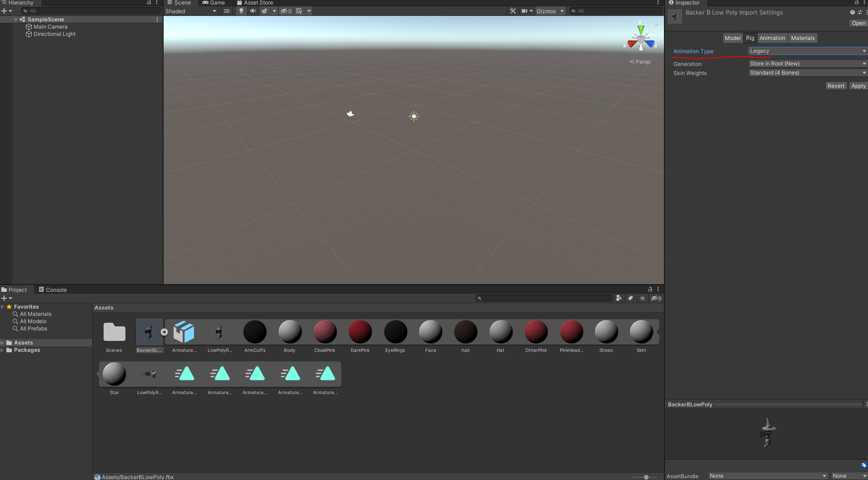
Task: Open the Inspector help reference icon
Action: (x=853, y=13)
